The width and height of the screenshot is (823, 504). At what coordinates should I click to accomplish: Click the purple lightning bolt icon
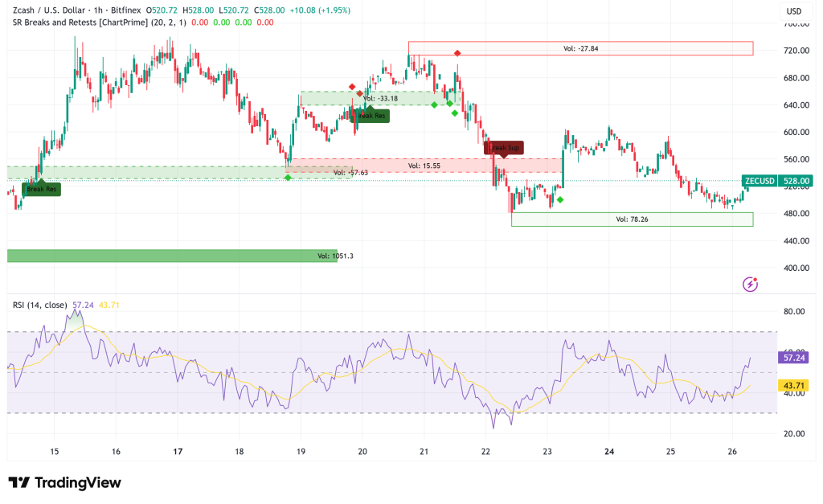pyautogui.click(x=750, y=284)
